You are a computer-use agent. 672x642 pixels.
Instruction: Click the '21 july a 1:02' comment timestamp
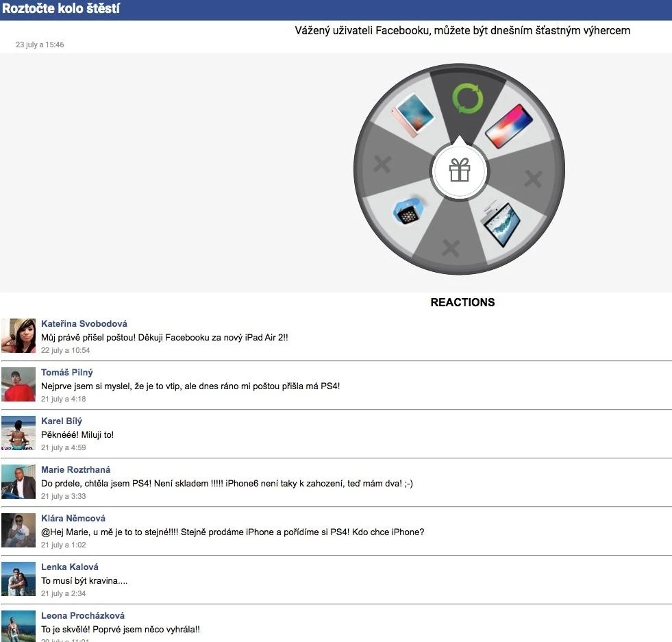tap(64, 545)
